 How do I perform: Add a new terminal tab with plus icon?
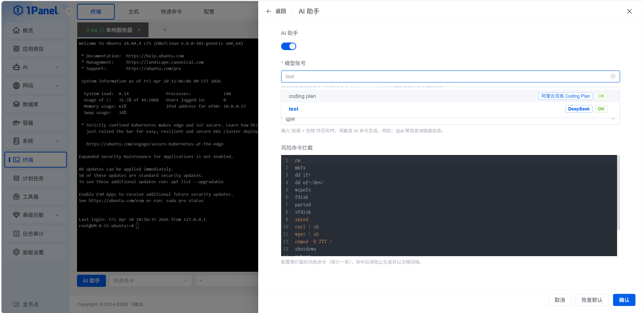click(x=165, y=30)
